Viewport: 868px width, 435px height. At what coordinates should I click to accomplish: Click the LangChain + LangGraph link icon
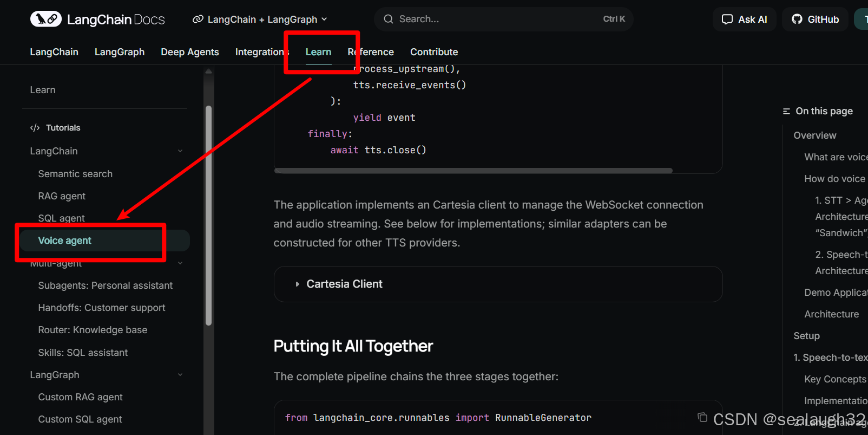198,19
